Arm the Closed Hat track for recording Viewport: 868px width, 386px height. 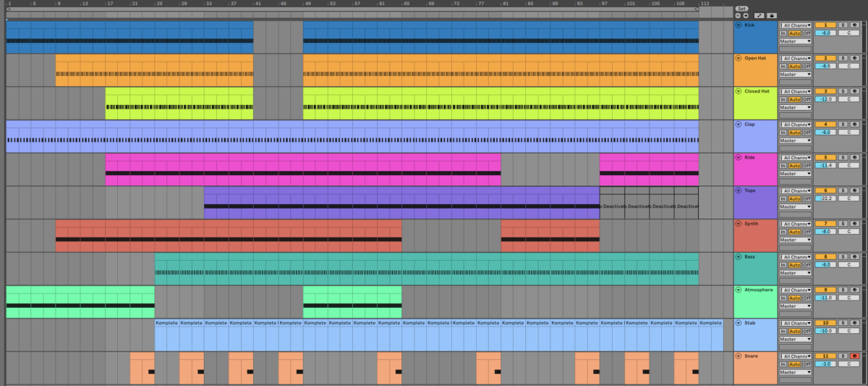point(855,91)
